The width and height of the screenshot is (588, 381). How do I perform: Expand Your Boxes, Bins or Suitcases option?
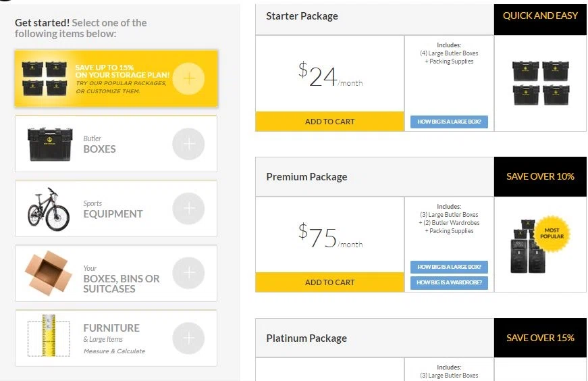tap(188, 273)
